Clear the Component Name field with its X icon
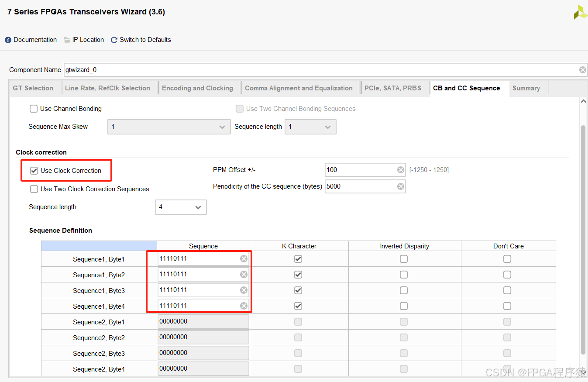The height and width of the screenshot is (382, 588). [582, 70]
